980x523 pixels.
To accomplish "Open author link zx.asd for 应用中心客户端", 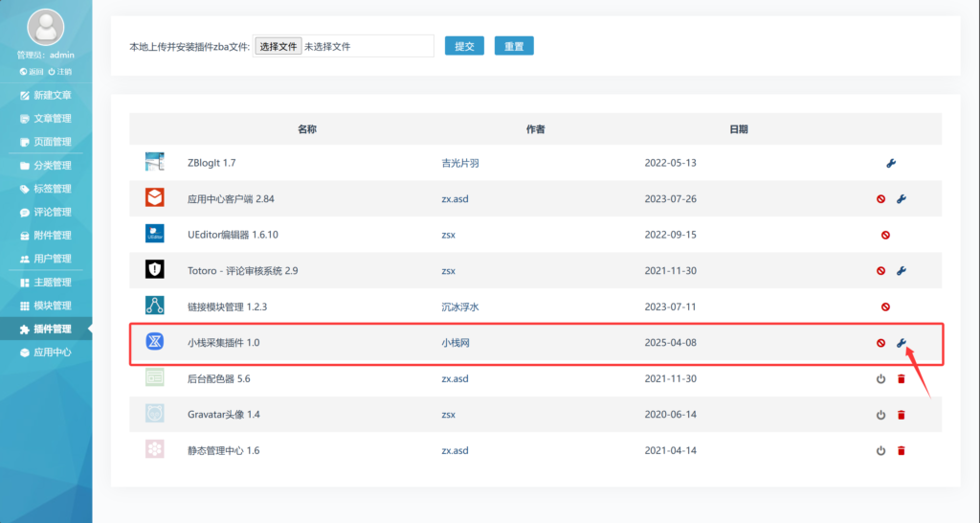I will point(455,199).
